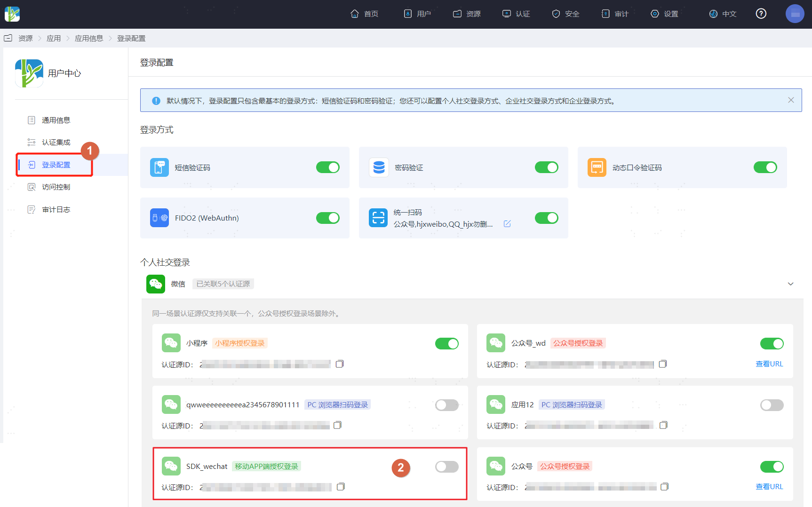Click the 应用12 PC 浏览器扫码登录 tag
The height and width of the screenshot is (507, 812).
572,404
